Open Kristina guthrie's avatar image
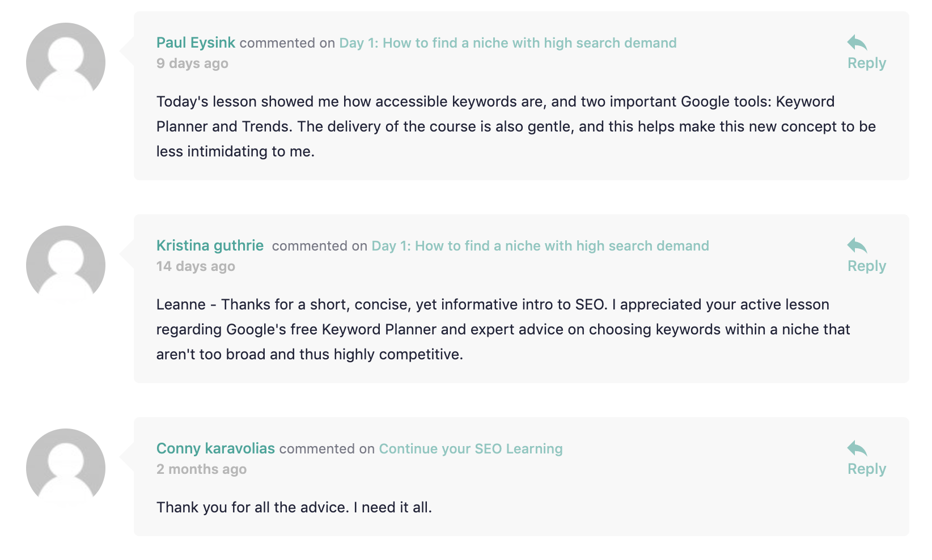 (x=66, y=265)
